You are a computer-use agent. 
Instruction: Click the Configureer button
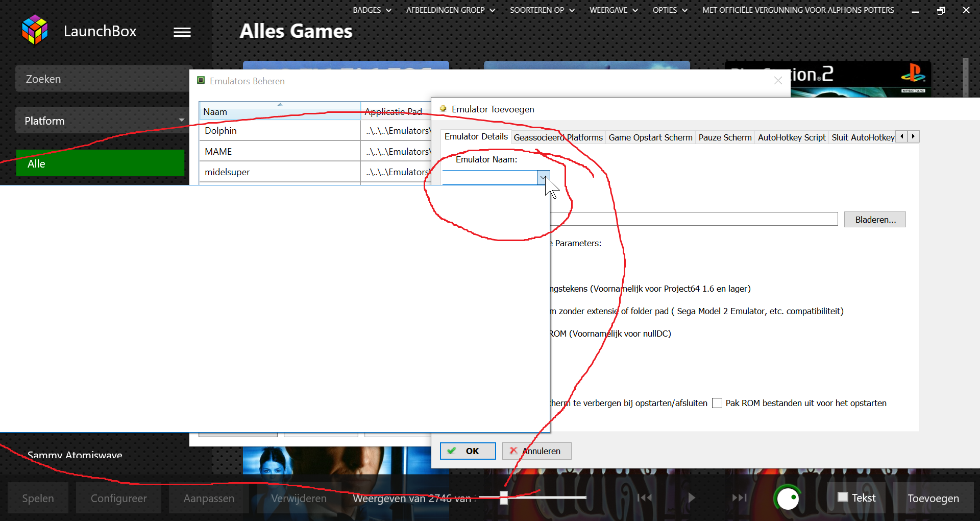[118, 498]
